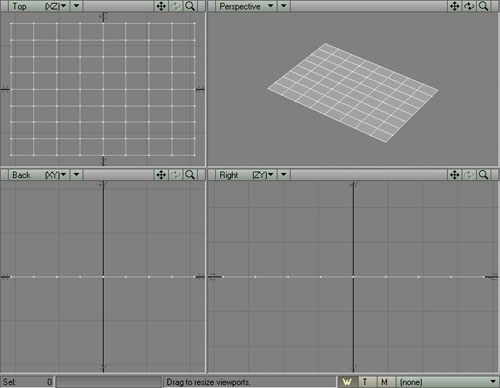
Task: Open display mode arrow beside Back (XY)
Action: coord(77,175)
